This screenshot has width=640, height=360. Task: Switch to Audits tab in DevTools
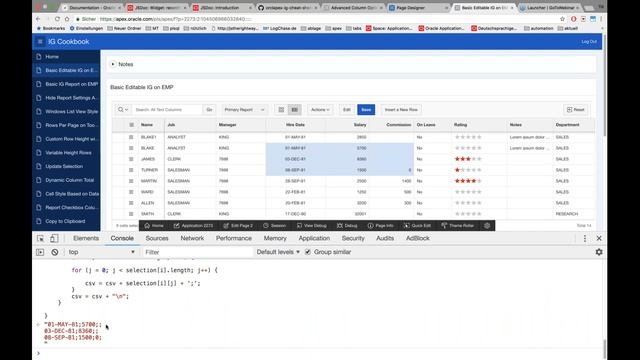coord(384,238)
